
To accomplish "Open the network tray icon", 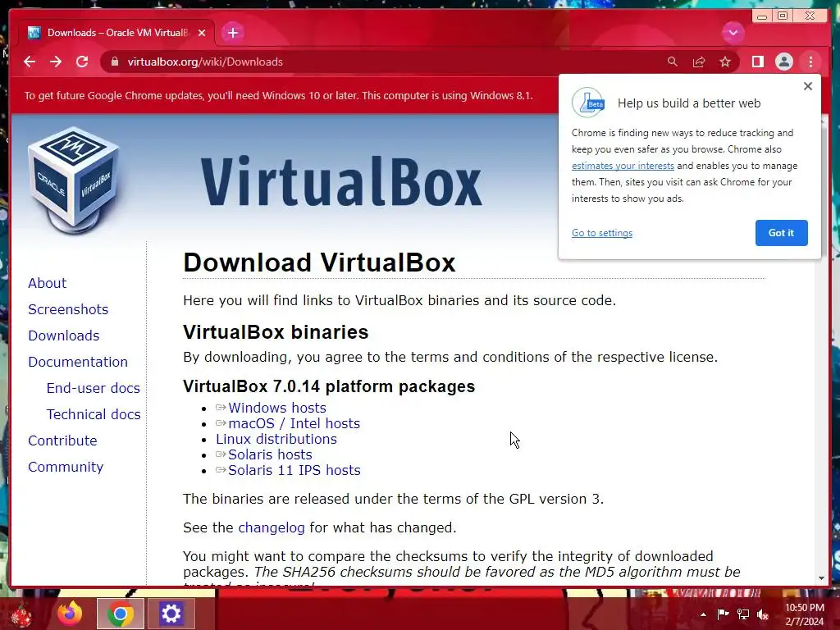I will tap(743, 614).
